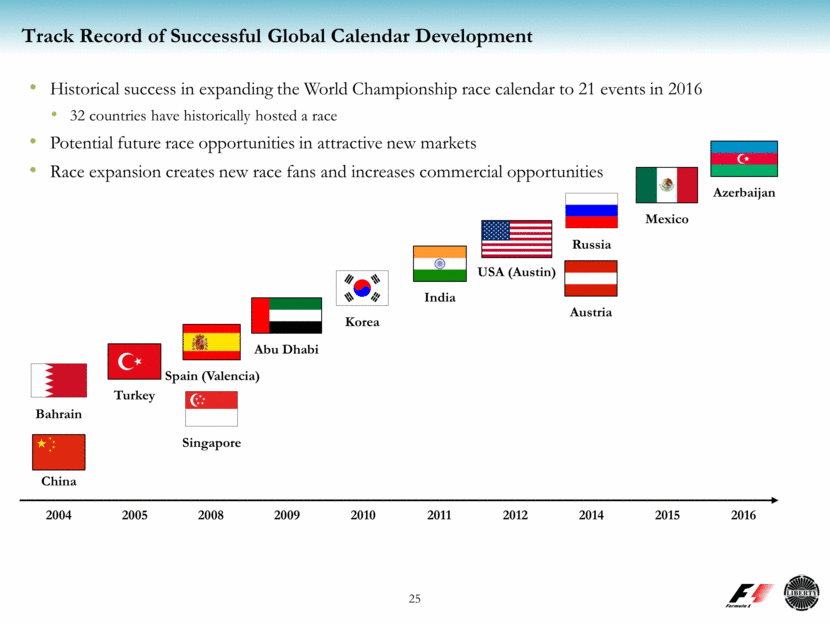The image size is (830, 623).
Task: Click the Liberty circular logo
Action: pos(802,592)
